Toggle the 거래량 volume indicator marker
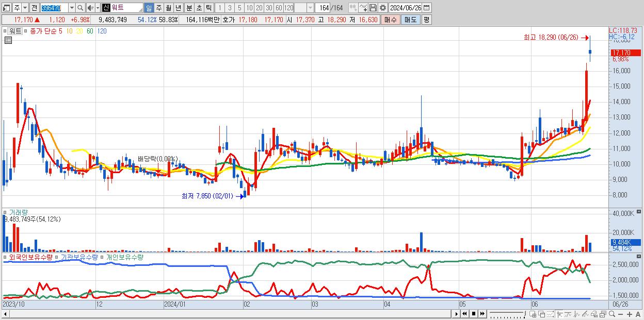 point(6,212)
